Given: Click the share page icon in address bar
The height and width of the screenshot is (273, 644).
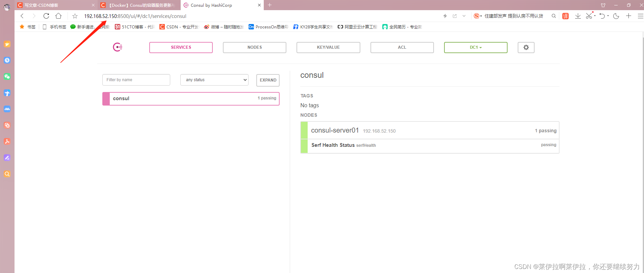Looking at the screenshot, I should [x=455, y=16].
